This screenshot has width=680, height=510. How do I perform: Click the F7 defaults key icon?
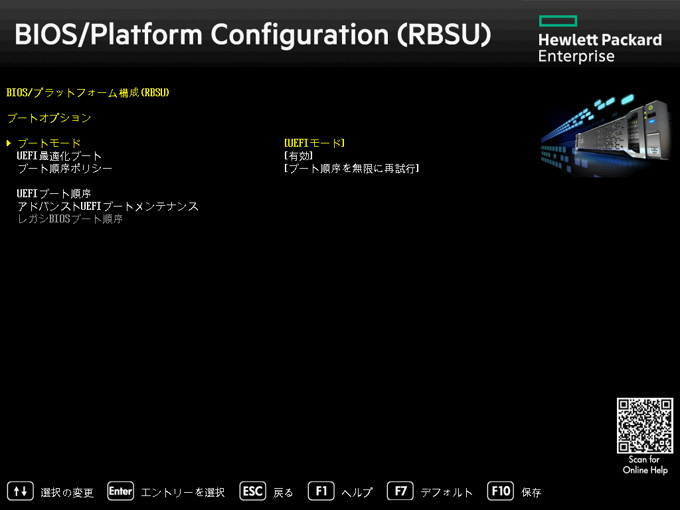[x=400, y=491]
